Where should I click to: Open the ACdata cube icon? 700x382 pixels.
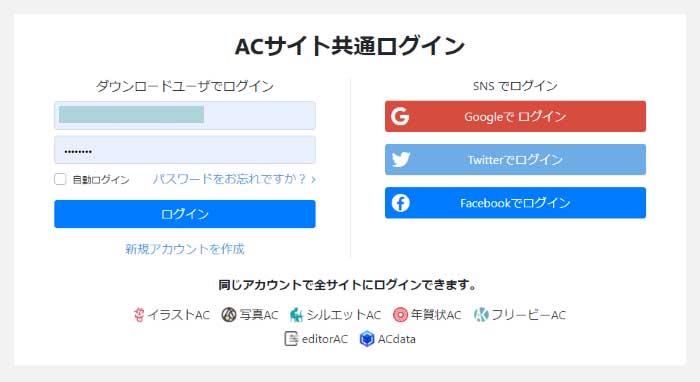coord(367,339)
